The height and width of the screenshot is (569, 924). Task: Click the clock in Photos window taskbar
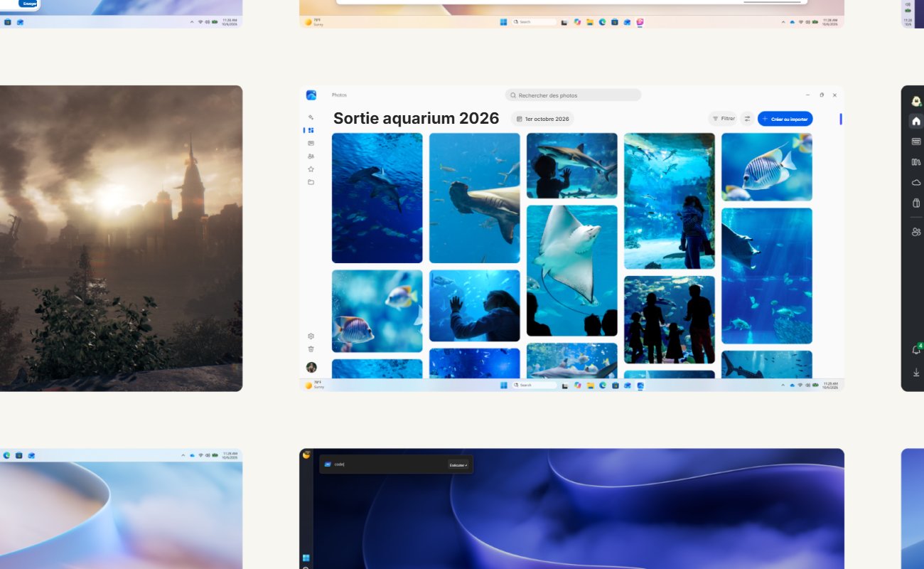coord(829,385)
